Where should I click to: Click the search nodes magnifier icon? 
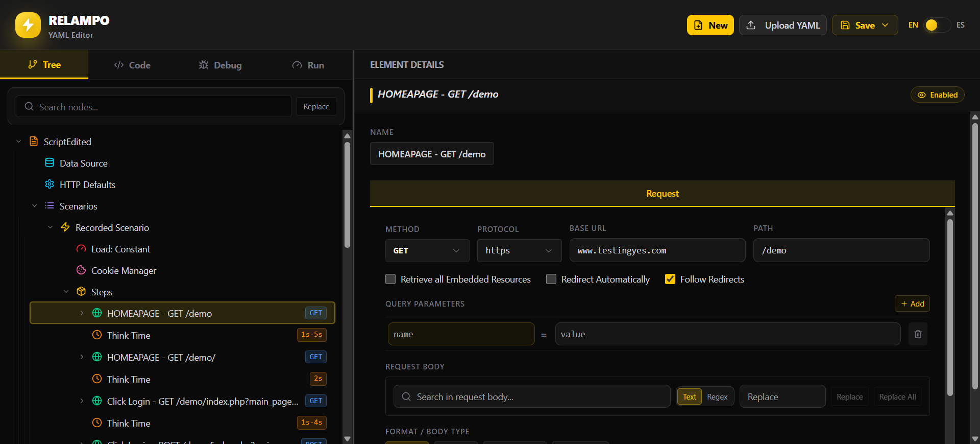point(29,107)
